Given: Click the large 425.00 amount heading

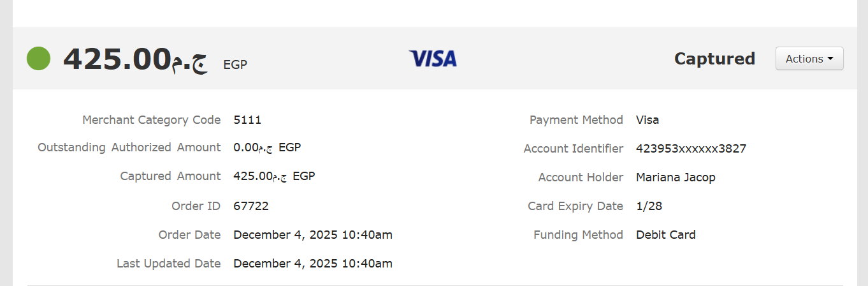Looking at the screenshot, I should (x=135, y=60).
